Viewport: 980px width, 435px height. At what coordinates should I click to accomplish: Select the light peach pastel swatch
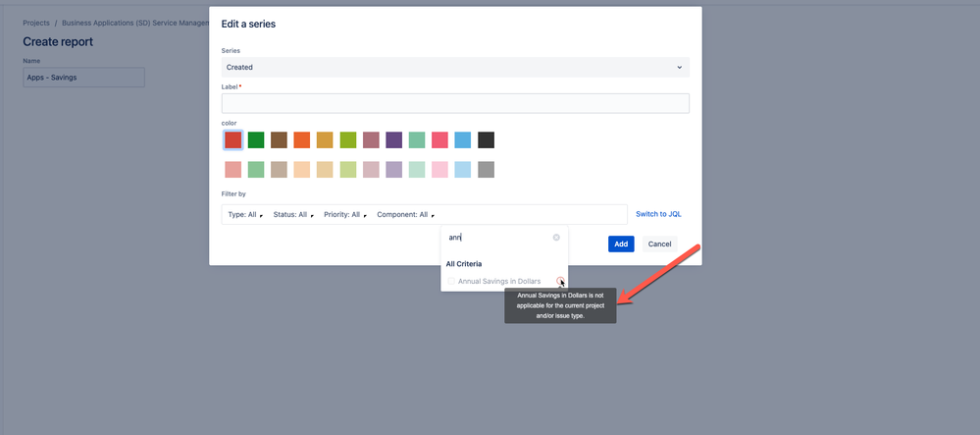302,170
